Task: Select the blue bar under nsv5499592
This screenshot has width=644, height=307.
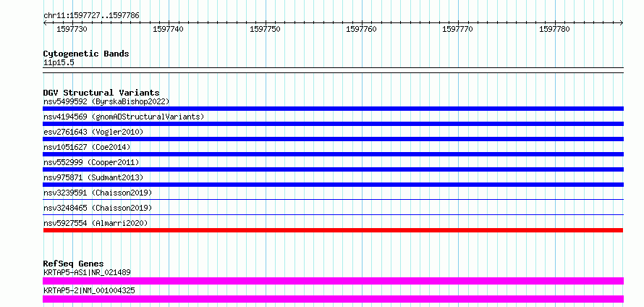Action: point(333,109)
